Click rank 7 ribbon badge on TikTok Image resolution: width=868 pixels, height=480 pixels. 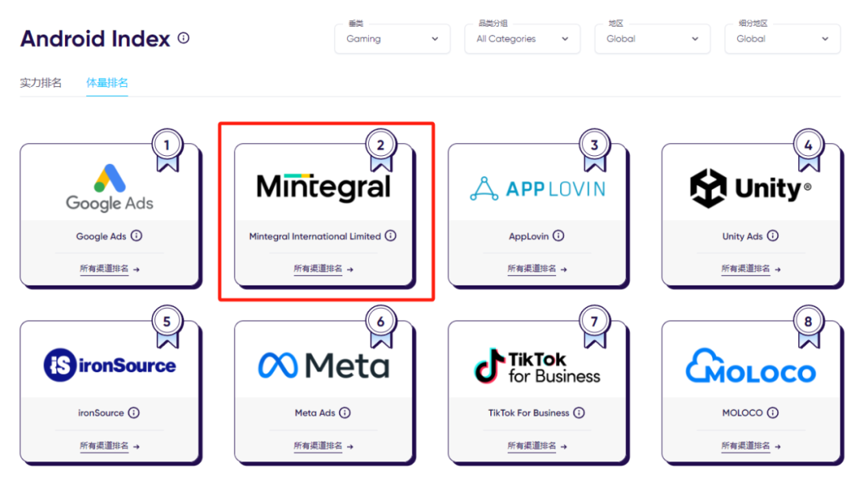pyautogui.click(x=595, y=326)
